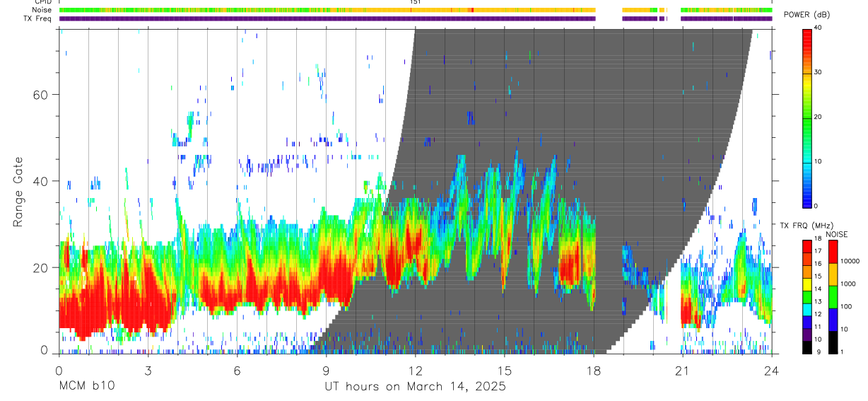Click the UT hours date caption
Screen dimensions: 868x401
pos(415,387)
